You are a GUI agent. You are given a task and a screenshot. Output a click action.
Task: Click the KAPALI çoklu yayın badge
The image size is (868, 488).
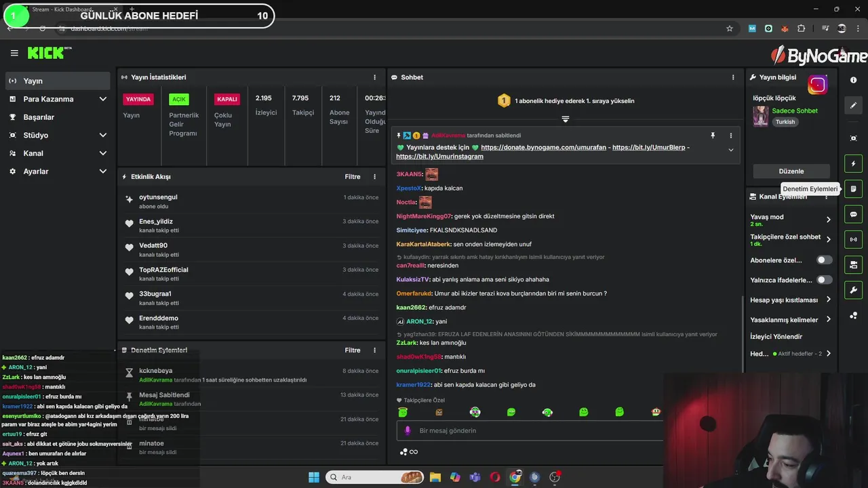pyautogui.click(x=226, y=99)
